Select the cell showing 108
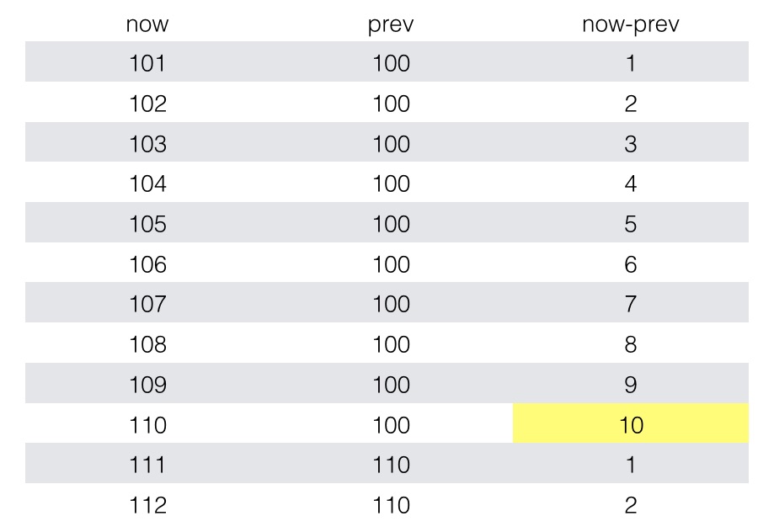 pos(147,344)
